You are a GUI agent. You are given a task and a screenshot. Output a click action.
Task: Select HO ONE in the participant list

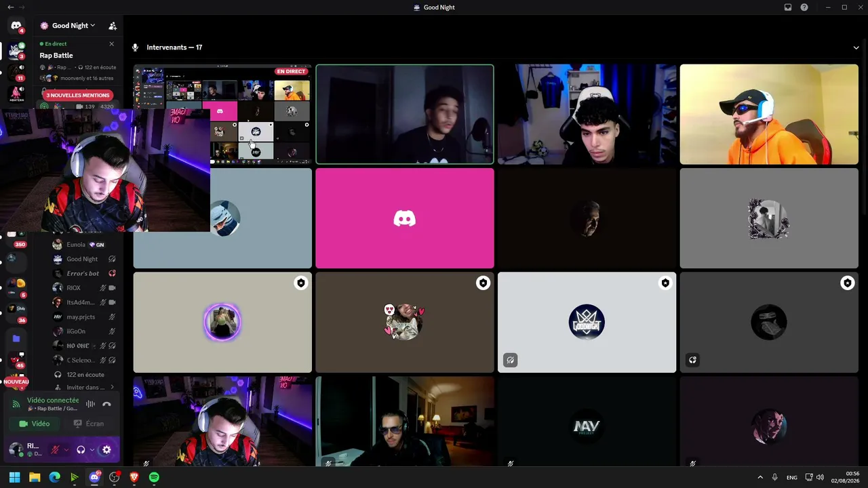[83, 346]
